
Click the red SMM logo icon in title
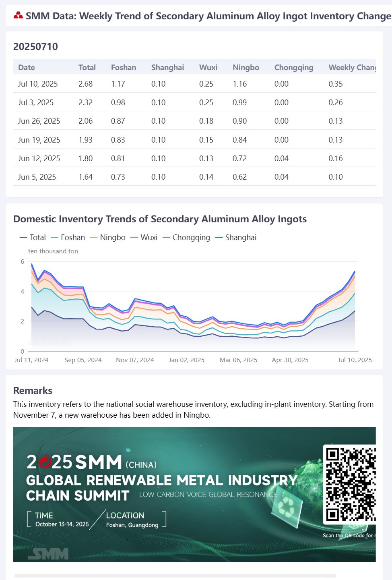[x=18, y=16]
